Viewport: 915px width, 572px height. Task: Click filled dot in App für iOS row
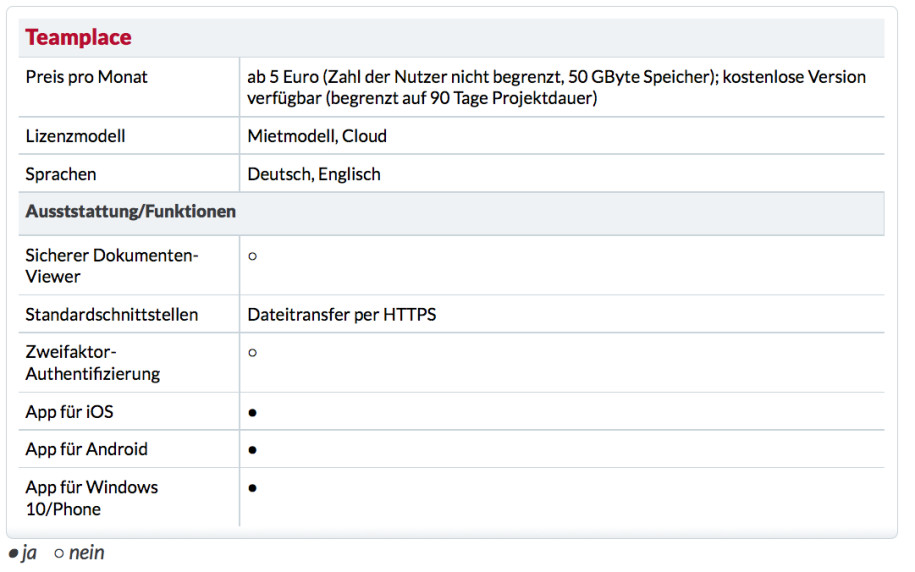(x=253, y=413)
